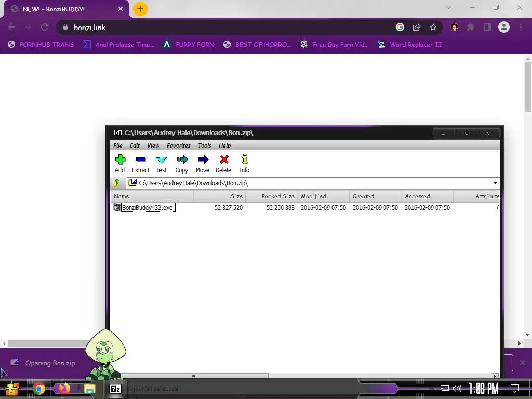Screen dimensions: 532x399
Task: Open the BEST OF HORRO... bookmark
Action: 257,45
